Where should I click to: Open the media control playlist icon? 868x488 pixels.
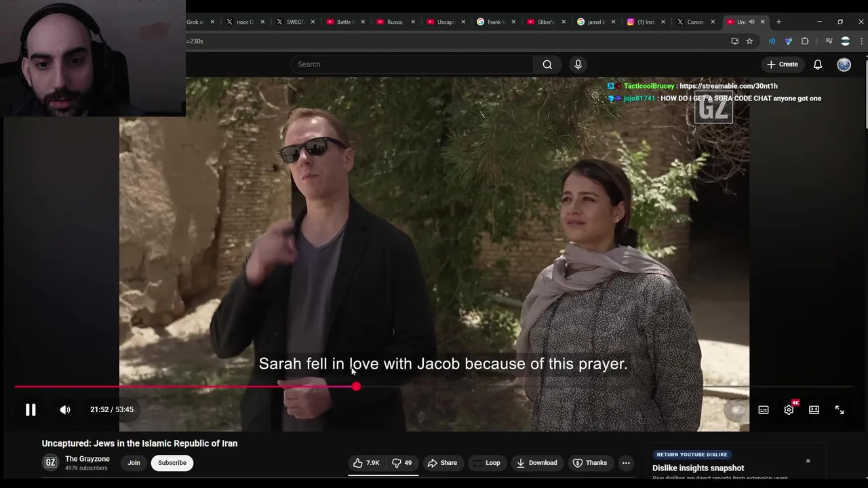pyautogui.click(x=829, y=41)
